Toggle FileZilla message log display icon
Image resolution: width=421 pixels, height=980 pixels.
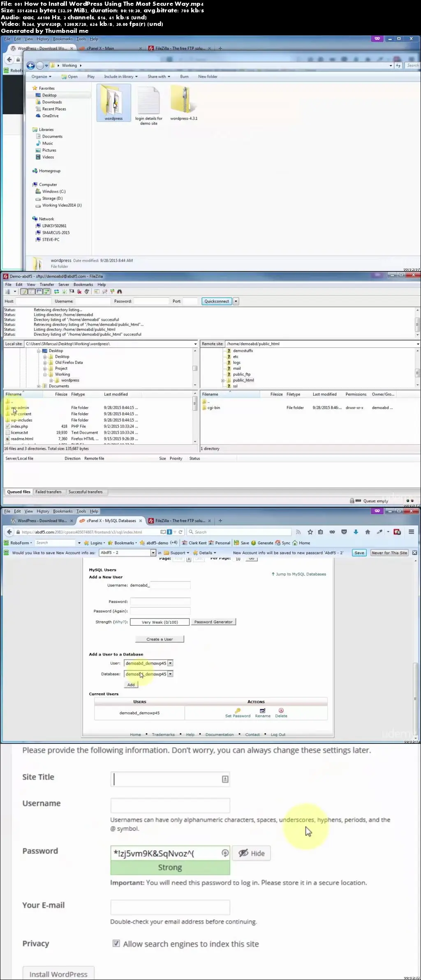24,292
